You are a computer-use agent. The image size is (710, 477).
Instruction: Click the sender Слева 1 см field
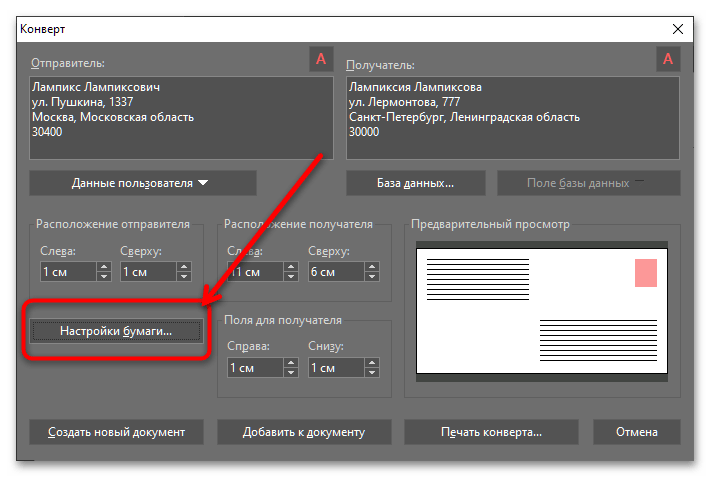pos(65,271)
